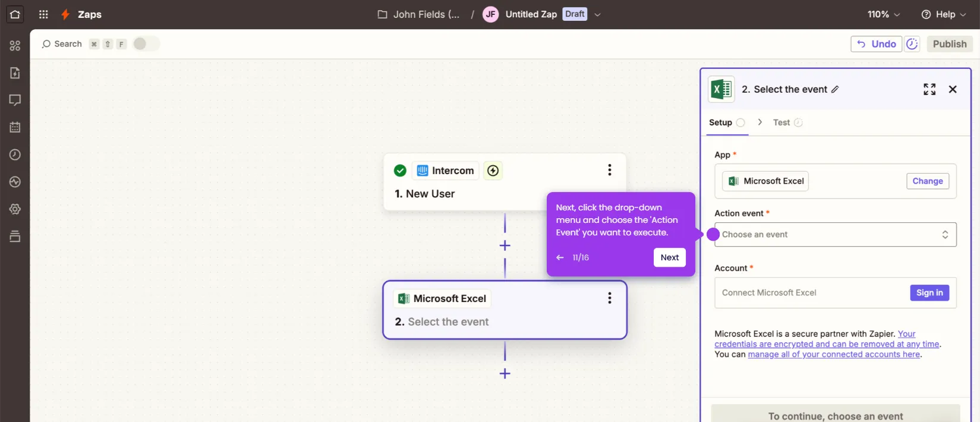Click the John Fields folder breadcrumb
The width and height of the screenshot is (980, 422).
click(x=426, y=14)
